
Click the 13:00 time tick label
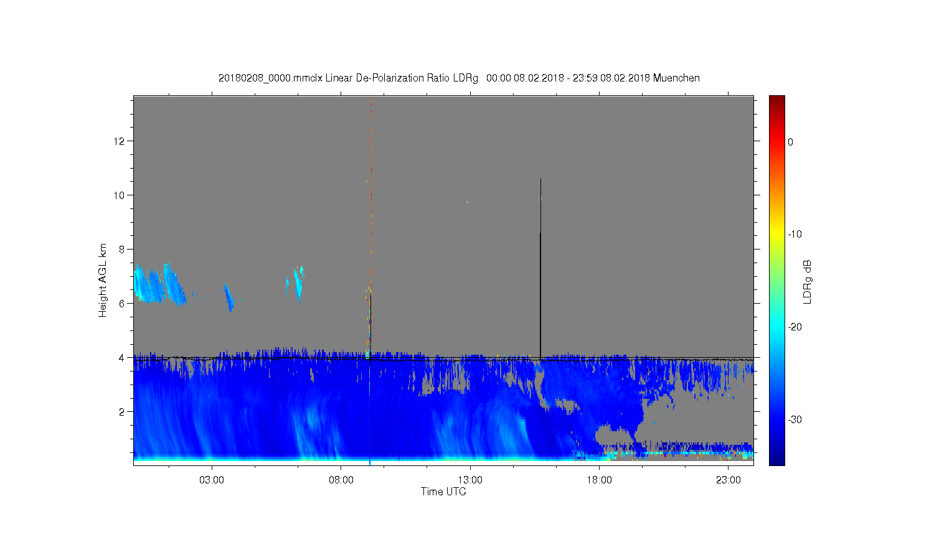470,480
